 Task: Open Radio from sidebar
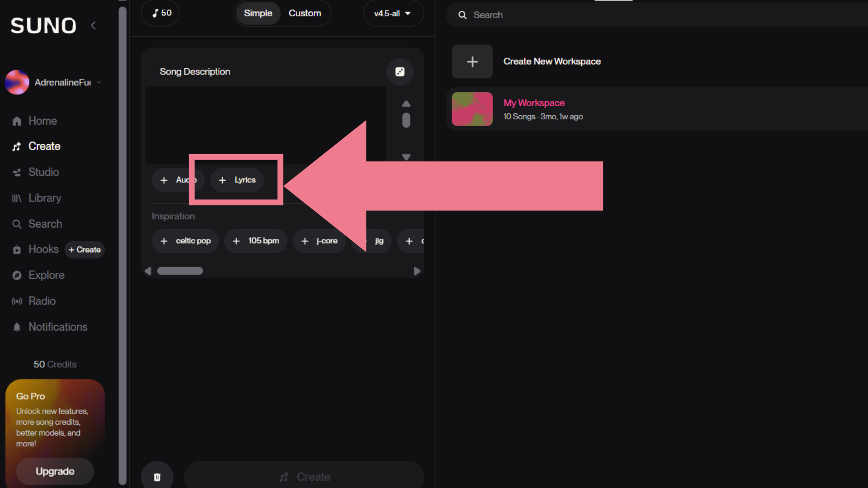pos(42,301)
